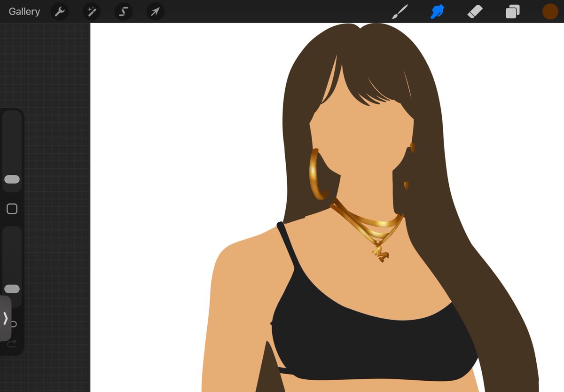Viewport: 564px width, 392px height.
Task: Activate the Transform arrow tool
Action: point(155,11)
